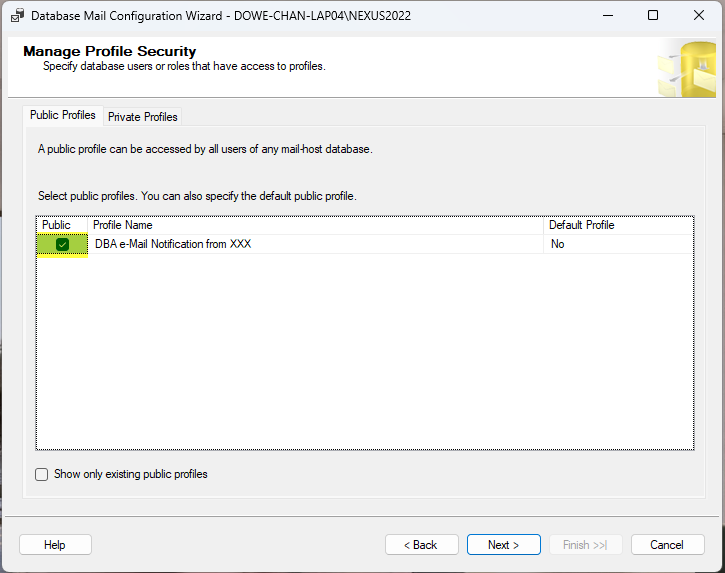Open Help for this wizard page
This screenshot has height=573, width=725.
(x=55, y=545)
